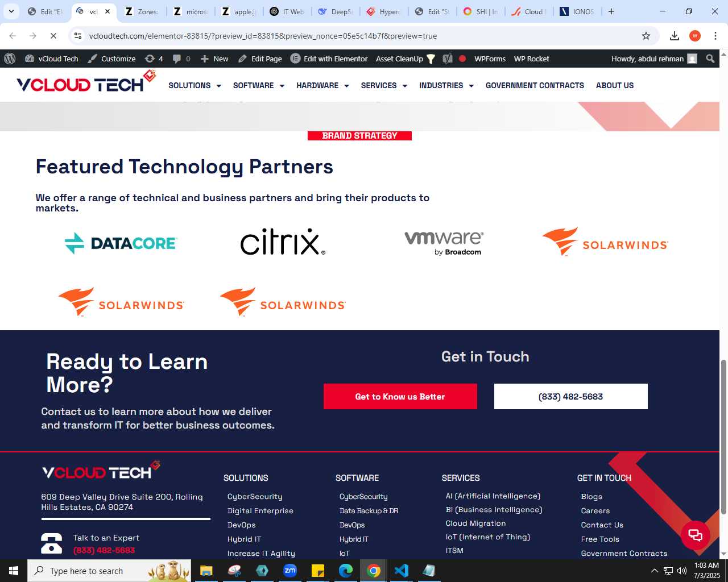The width and height of the screenshot is (728, 582).
Task: Open CyberSecurity under footer SOLUTIONS
Action: [x=255, y=496]
